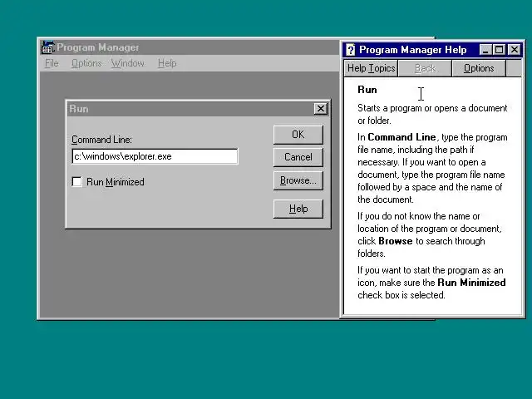Click bold "Run Minimized" in help text
Screen dimensions: 532x399
click(471, 283)
